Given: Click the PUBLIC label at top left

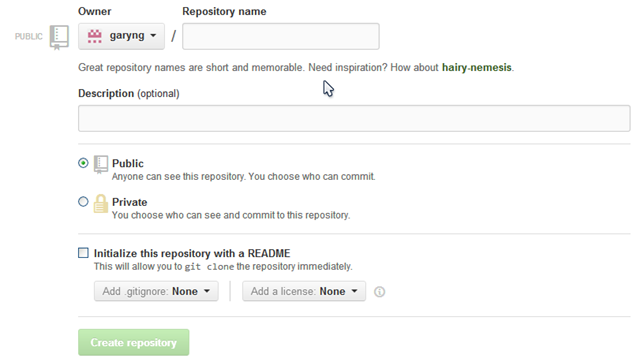Looking at the screenshot, I should [29, 37].
